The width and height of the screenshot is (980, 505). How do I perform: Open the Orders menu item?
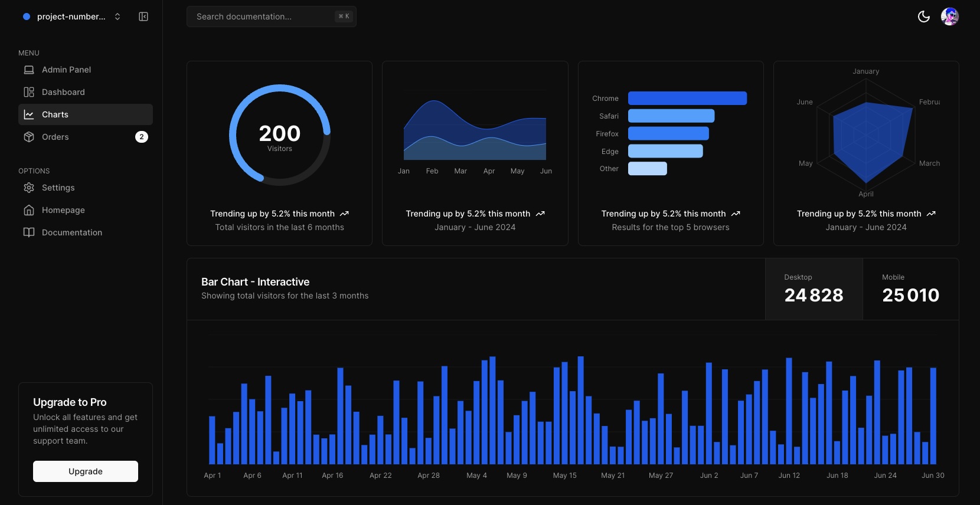click(x=55, y=137)
